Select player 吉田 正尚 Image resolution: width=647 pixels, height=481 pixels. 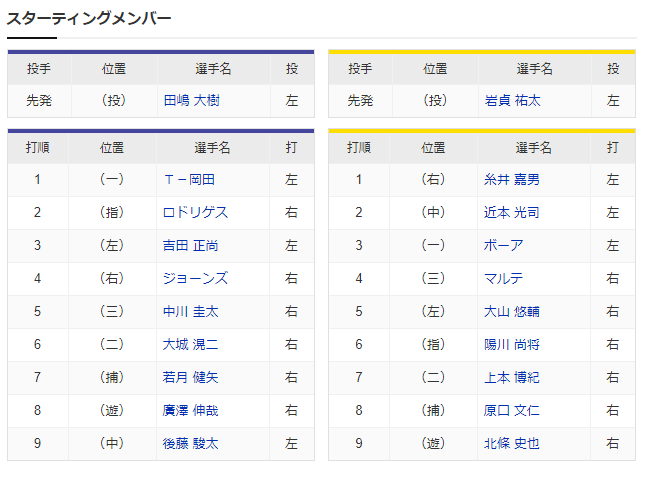(x=190, y=246)
